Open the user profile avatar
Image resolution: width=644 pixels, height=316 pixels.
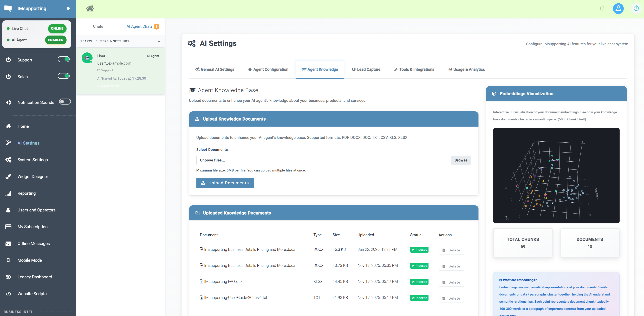point(618,9)
